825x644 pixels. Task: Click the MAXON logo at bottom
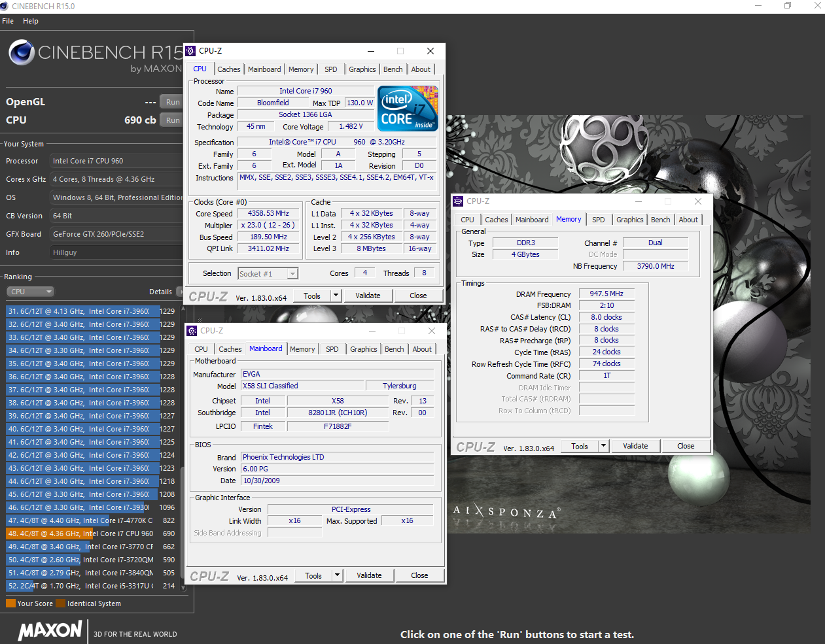(50, 631)
